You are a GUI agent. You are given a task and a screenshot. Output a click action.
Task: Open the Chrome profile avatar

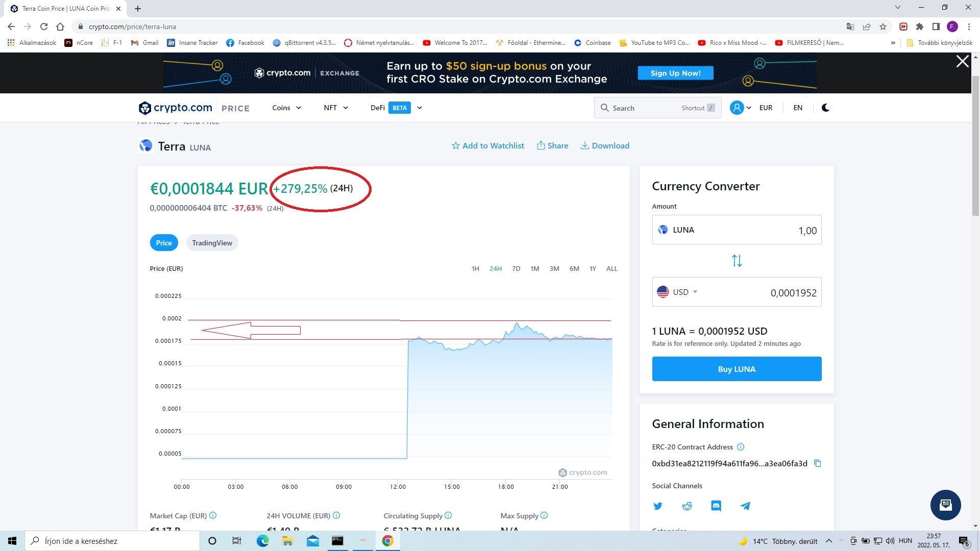click(x=952, y=27)
